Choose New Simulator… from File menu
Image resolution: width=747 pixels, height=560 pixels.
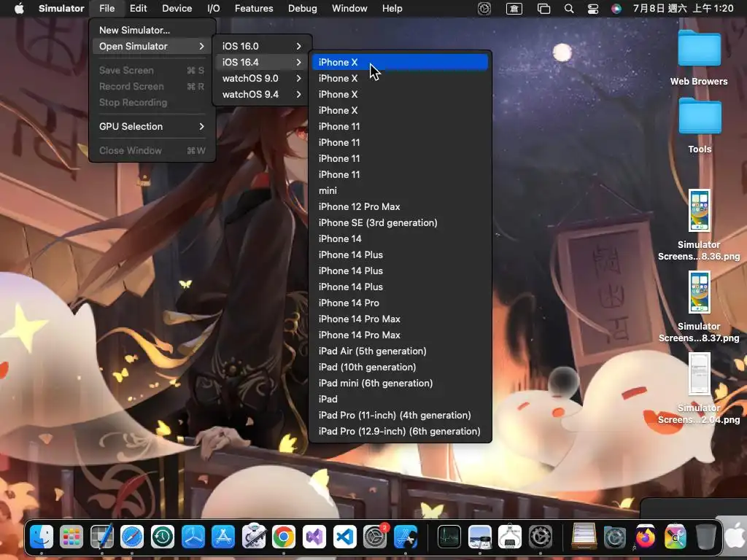[x=152, y=30]
